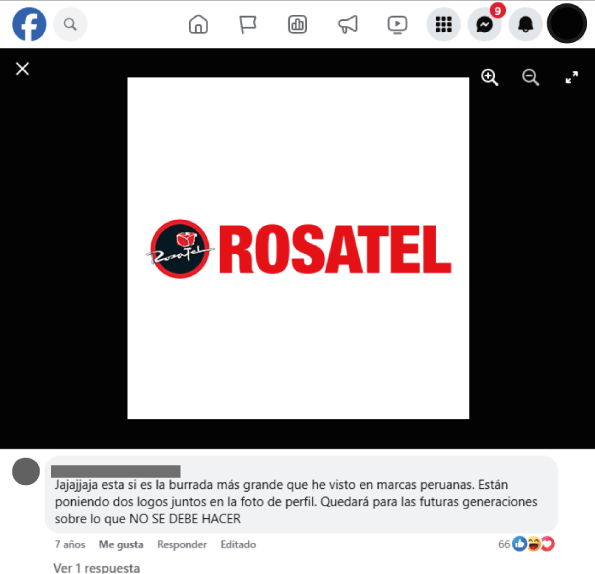Zoom out of the photo
Image resolution: width=595 pixels, height=574 pixels.
pos(530,77)
